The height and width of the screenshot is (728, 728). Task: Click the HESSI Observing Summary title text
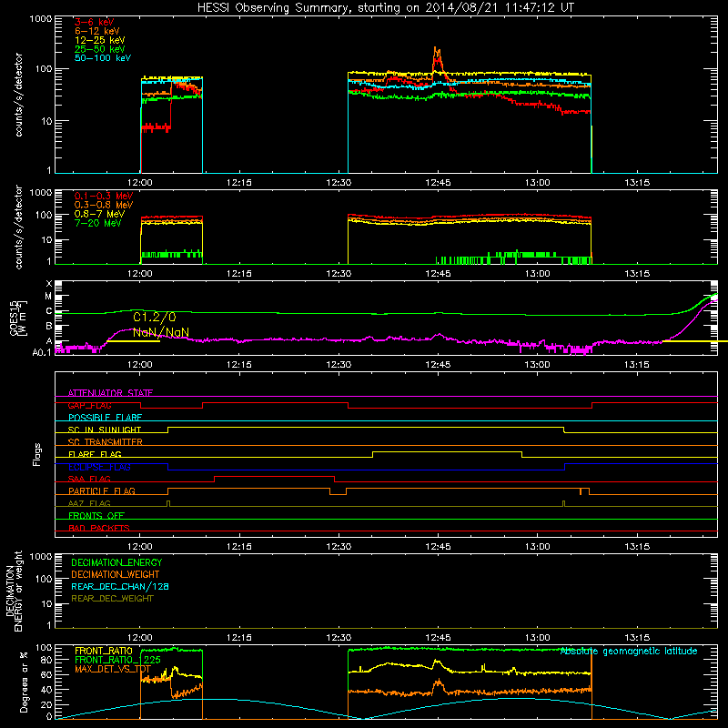tap(386, 8)
